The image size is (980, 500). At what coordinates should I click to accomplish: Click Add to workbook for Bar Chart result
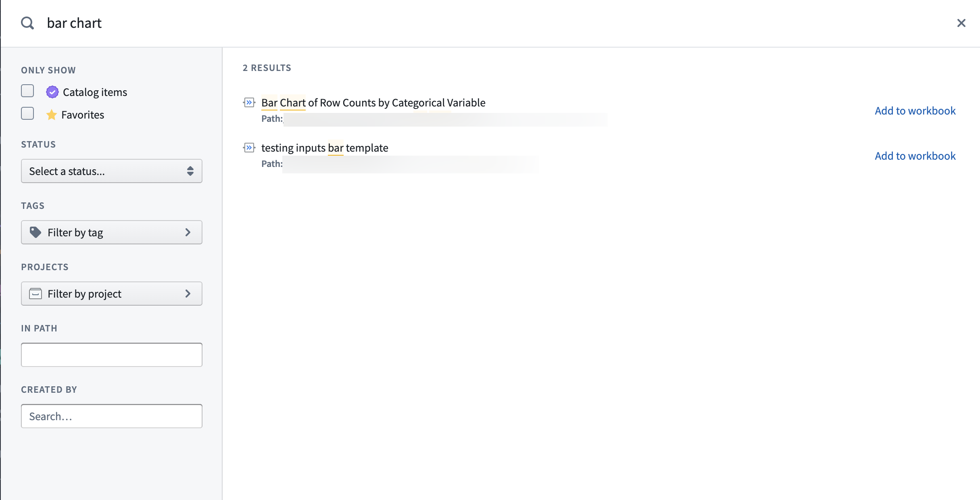pyautogui.click(x=915, y=110)
